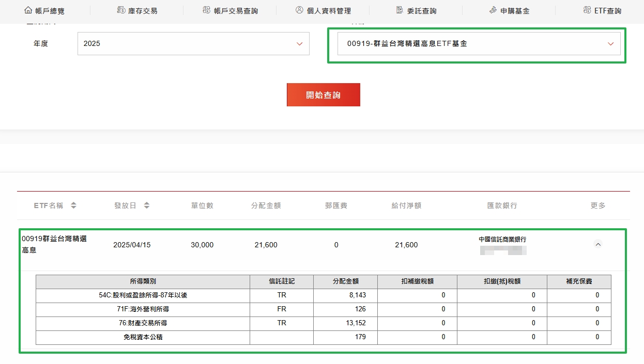Click the 匯款銀行 column header
Screen dimensions: 644x364
tap(502, 205)
